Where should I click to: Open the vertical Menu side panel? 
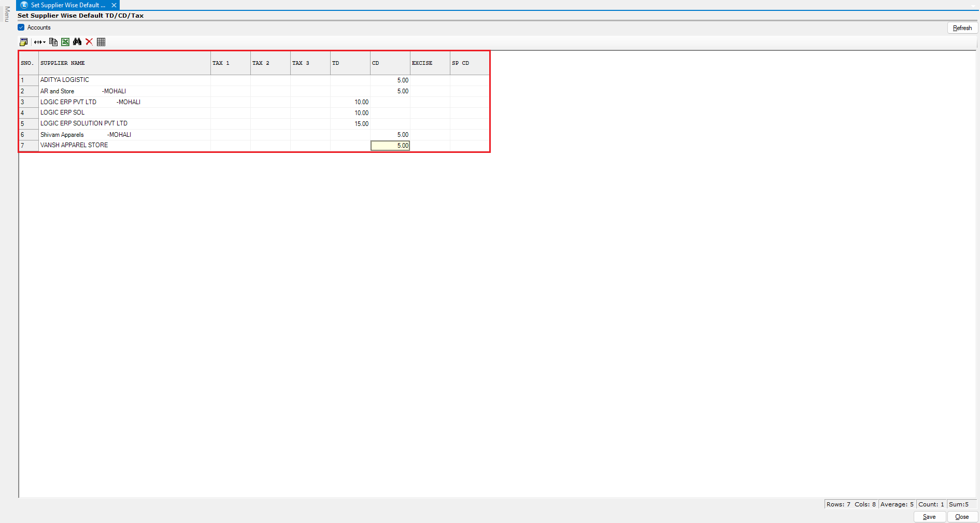point(7,14)
